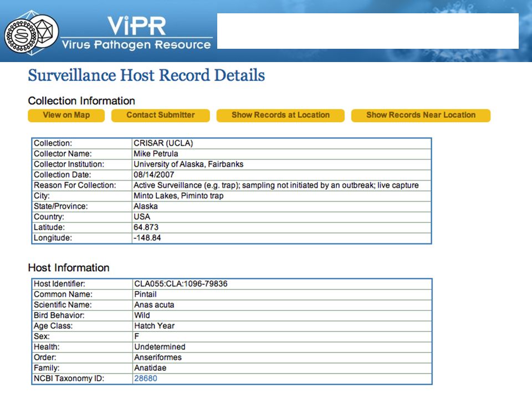The image size is (532, 399).
Task: Select Minto Lakes, Piminto trap city value
Action: tap(178, 196)
